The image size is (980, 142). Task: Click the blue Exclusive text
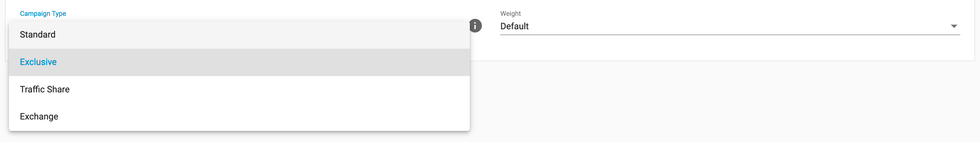coord(38,62)
